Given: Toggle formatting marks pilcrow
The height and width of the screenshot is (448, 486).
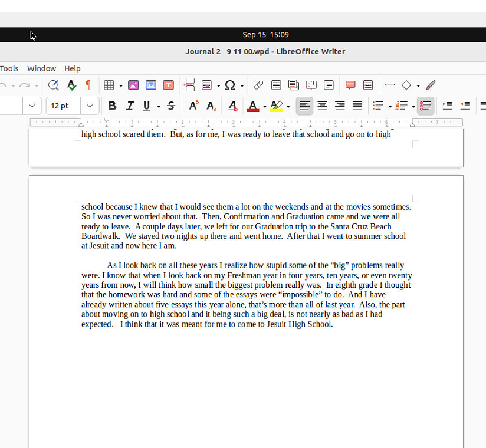Looking at the screenshot, I should click(x=88, y=85).
